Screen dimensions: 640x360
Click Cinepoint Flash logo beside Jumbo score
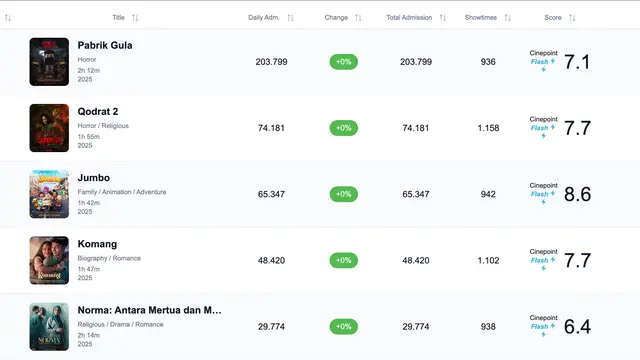(543, 193)
